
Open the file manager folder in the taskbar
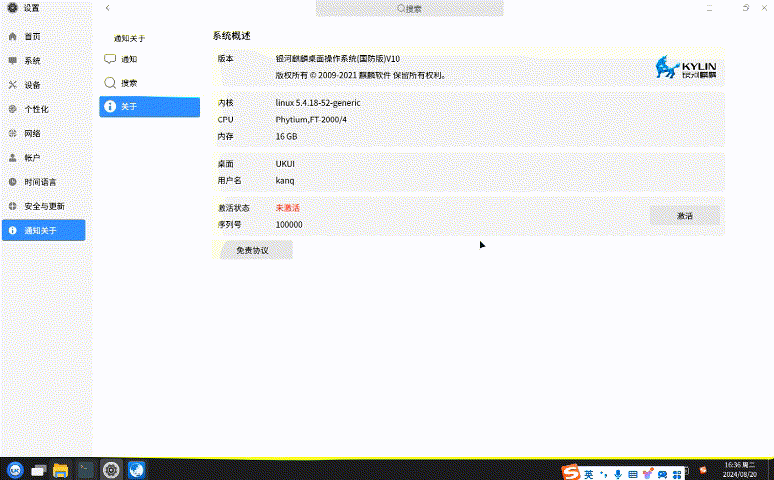62,469
